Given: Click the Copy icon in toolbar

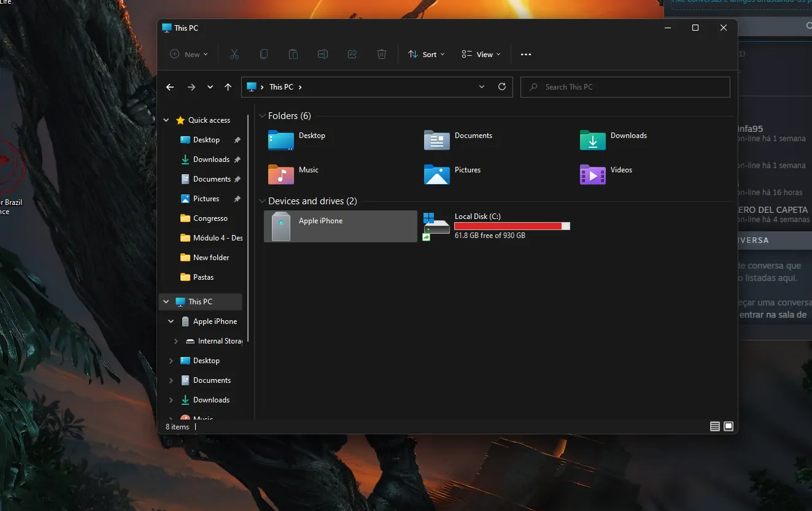Looking at the screenshot, I should click(x=264, y=54).
